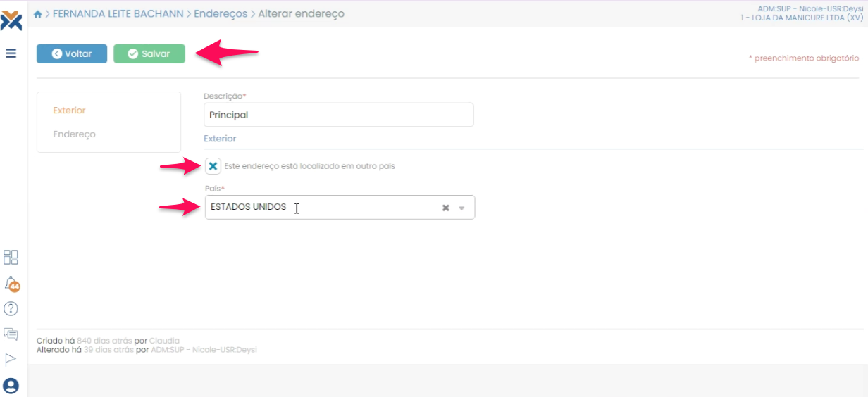
Task: Click the home icon in breadcrumb
Action: [38, 14]
